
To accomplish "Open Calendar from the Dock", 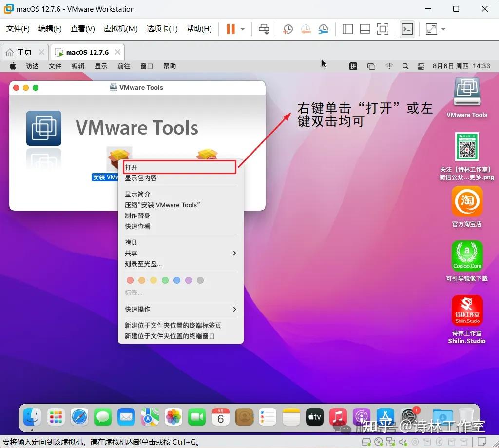I will click(221, 417).
